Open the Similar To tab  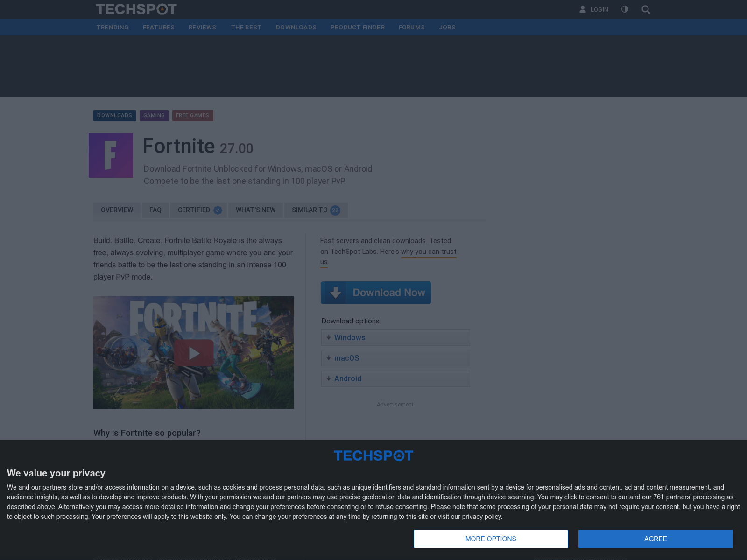pos(316,210)
